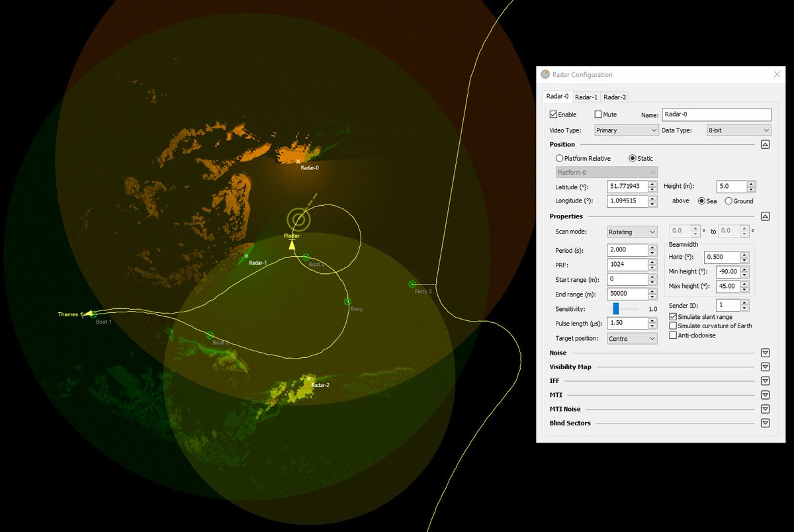This screenshot has width=794, height=532.
Task: Expand the Blind Sectors section
Action: point(765,423)
